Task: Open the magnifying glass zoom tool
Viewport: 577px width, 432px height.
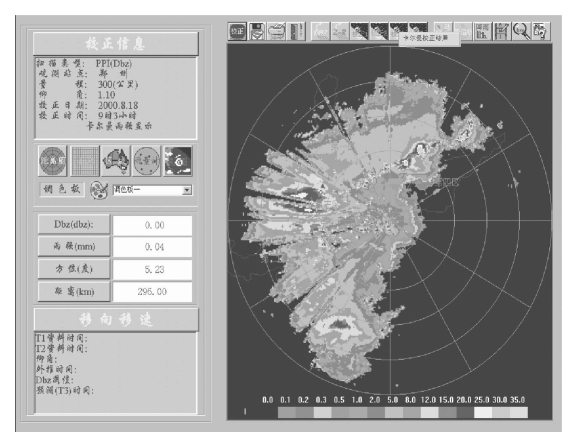Action: 522,31
